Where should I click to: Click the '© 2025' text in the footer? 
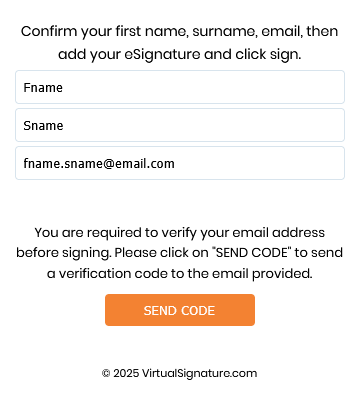click(120, 373)
